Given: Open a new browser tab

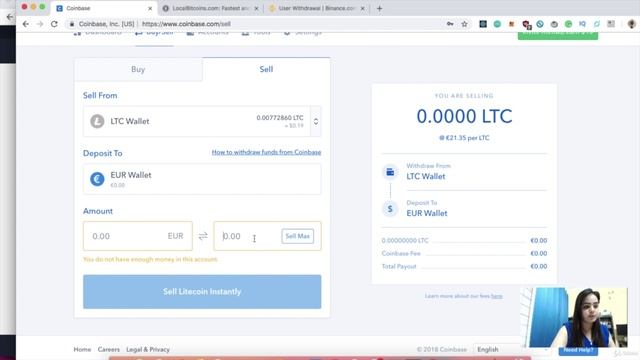Looking at the screenshot, I should (x=379, y=8).
